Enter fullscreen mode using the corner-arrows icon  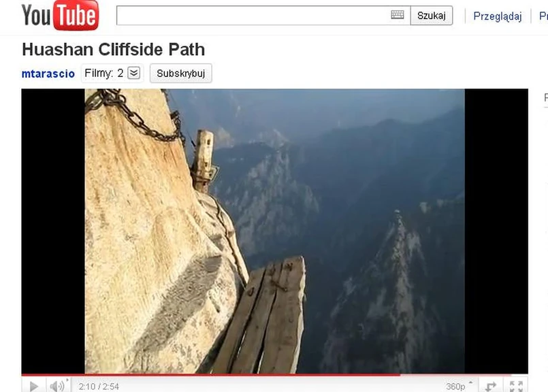click(x=516, y=386)
